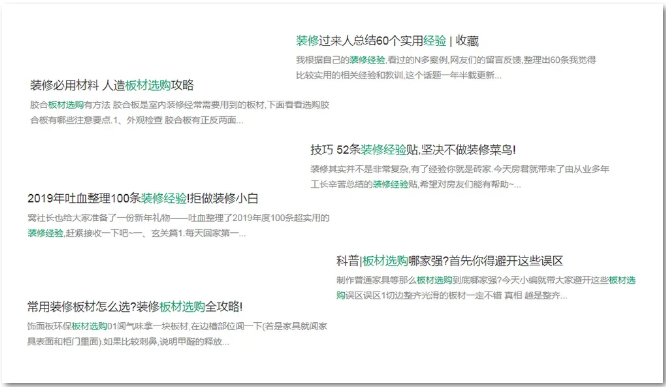Click snippet beginning 窝社长也给大家准备了一份新年礼物

click(x=178, y=218)
